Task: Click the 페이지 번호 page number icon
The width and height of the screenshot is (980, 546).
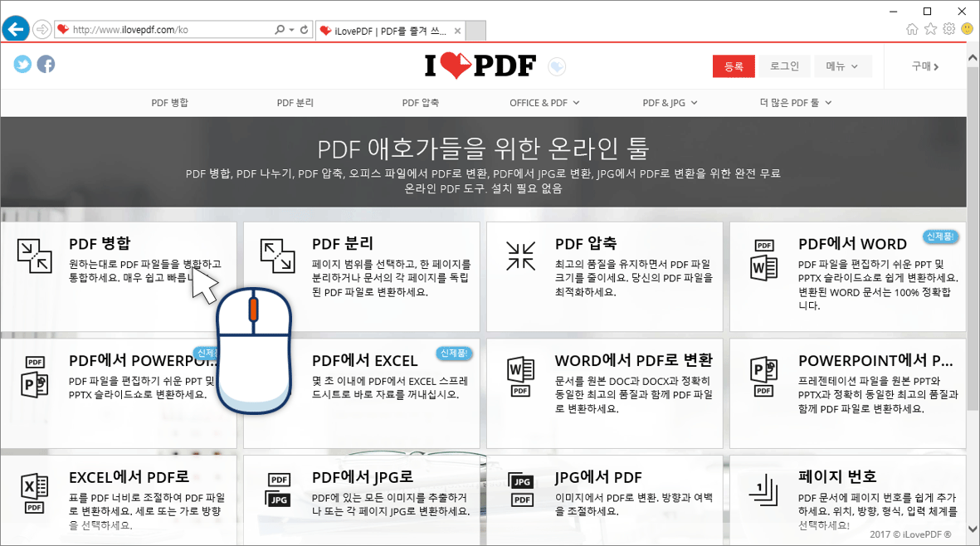Action: 763,490
